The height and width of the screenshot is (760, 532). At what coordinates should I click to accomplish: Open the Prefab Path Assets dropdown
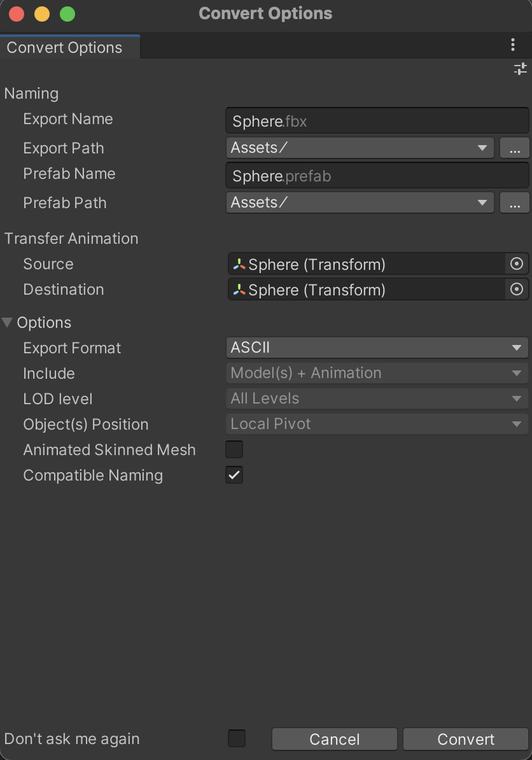point(360,202)
